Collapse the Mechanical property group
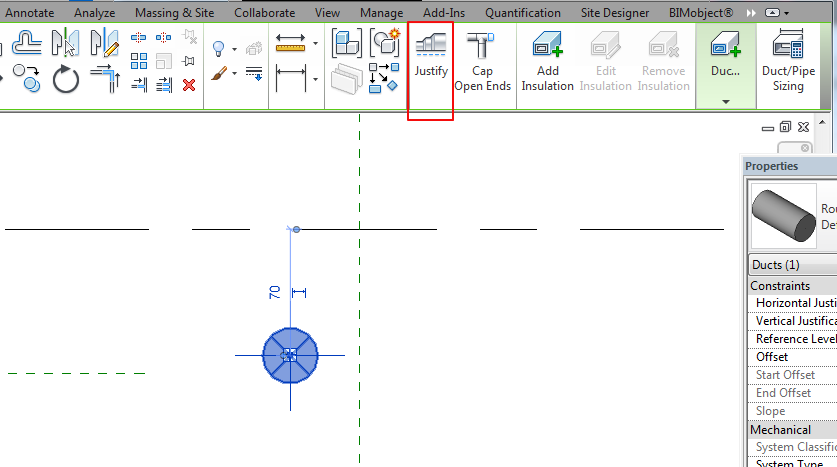The image size is (837, 467). [x=793, y=430]
